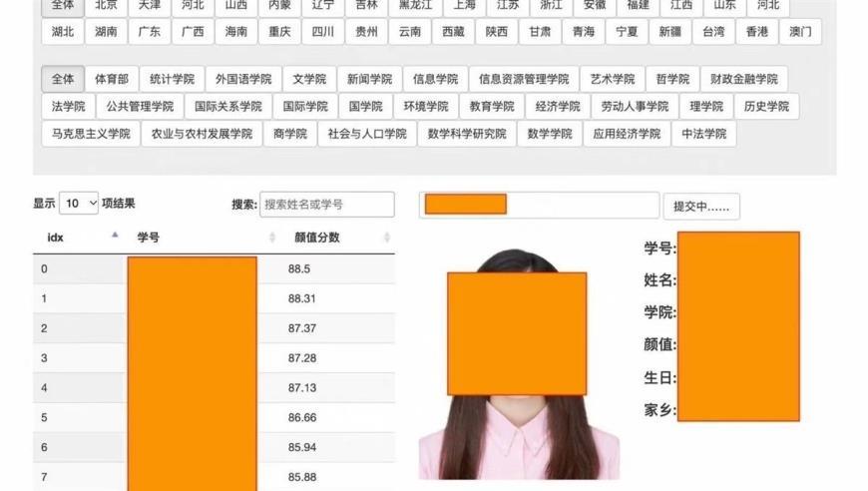Pick the 马克思主义学院 filter

(92, 134)
